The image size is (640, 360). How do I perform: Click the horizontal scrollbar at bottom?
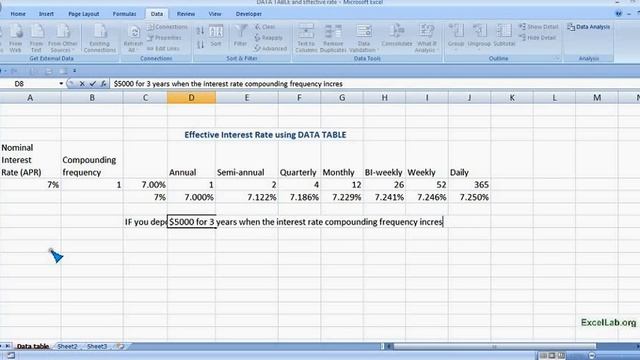[494, 347]
